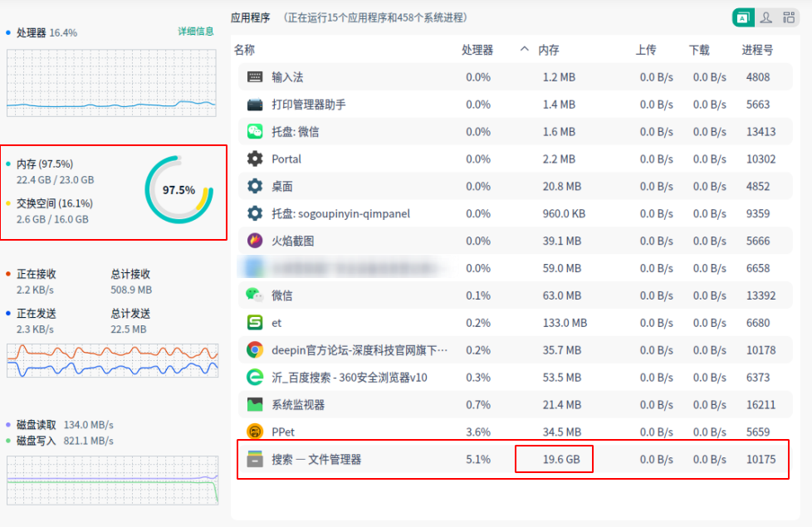Click the PPet process icon

click(x=255, y=432)
